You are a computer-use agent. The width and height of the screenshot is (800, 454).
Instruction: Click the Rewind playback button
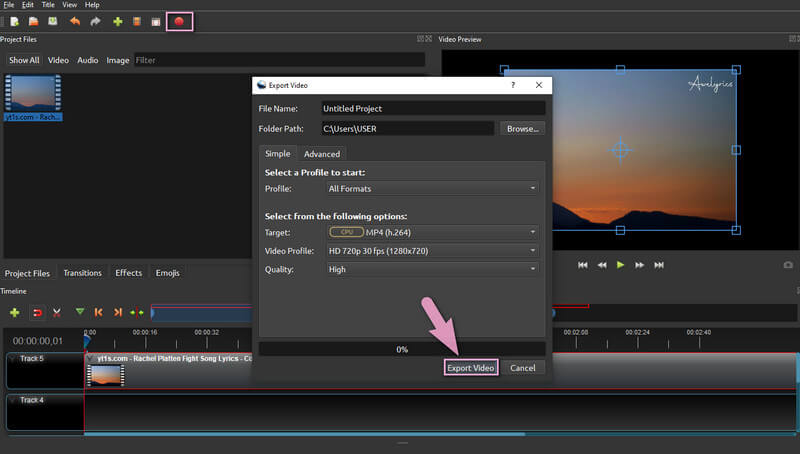click(x=602, y=265)
